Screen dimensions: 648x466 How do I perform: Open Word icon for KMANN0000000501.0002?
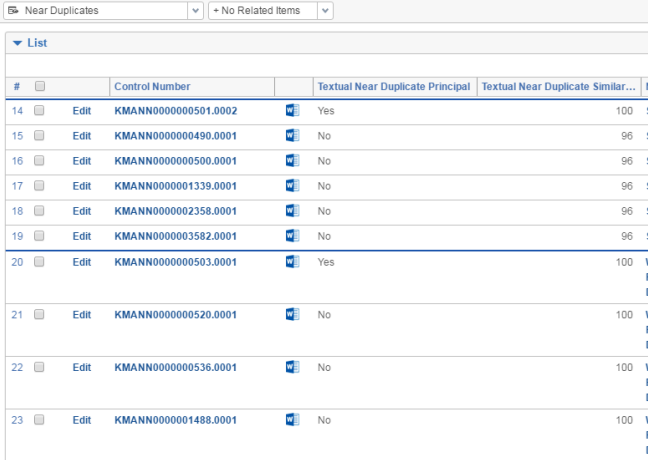[293, 110]
